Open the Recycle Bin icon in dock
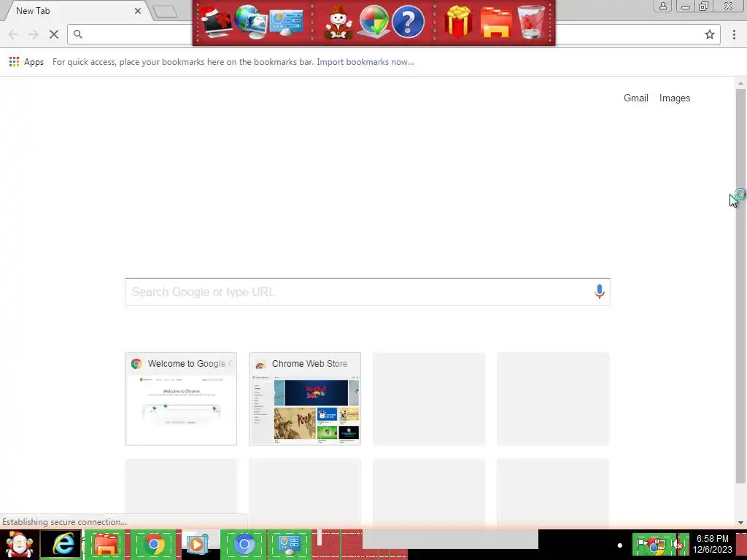 [x=531, y=22]
